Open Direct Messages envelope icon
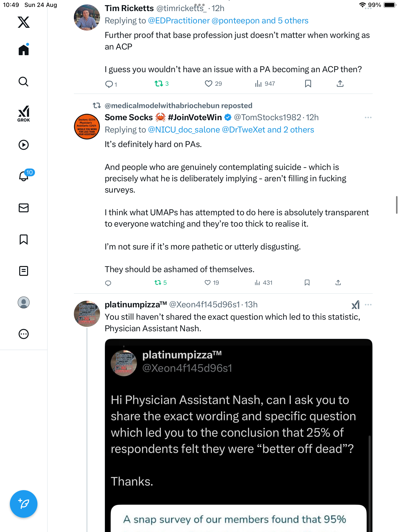 24,208
